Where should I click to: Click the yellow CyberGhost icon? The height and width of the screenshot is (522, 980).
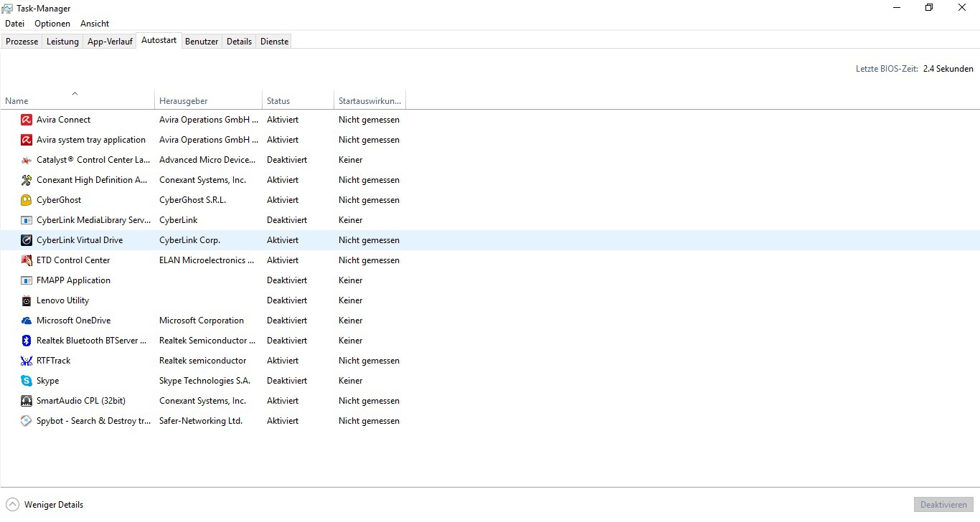[x=27, y=200]
